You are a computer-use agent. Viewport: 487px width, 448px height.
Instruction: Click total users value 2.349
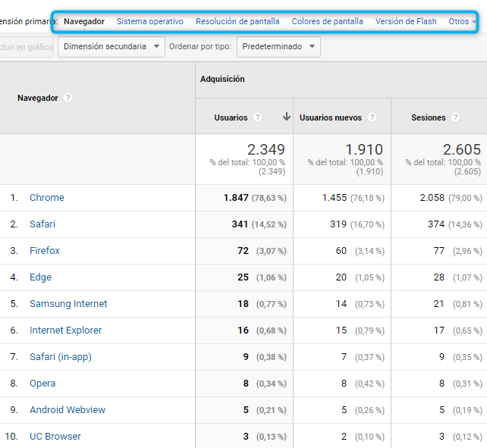[266, 149]
